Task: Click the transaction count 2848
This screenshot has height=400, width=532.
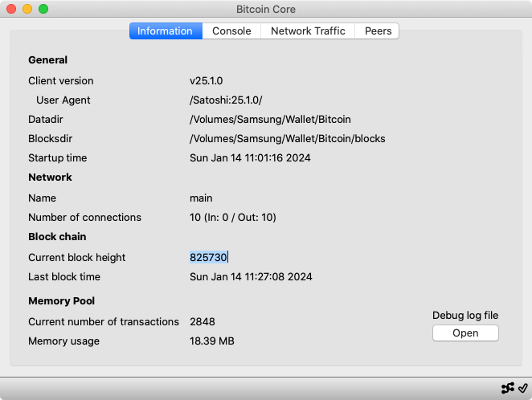Action: pyautogui.click(x=203, y=322)
